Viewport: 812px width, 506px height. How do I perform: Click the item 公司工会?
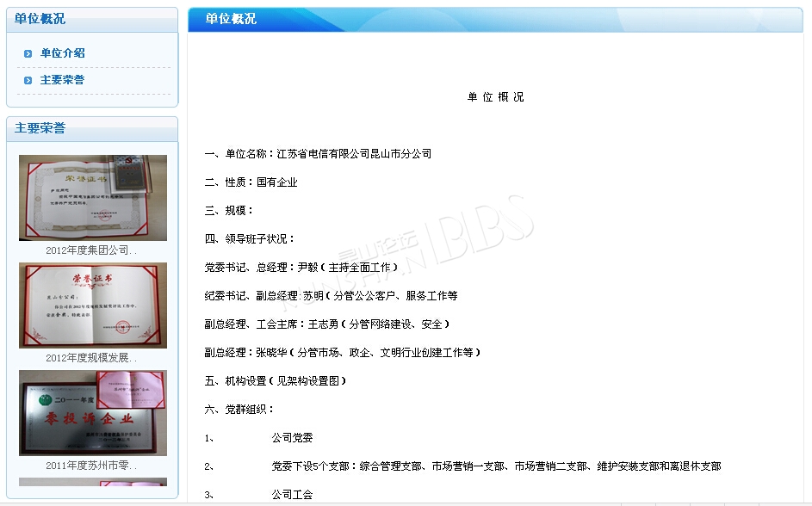tap(292, 495)
